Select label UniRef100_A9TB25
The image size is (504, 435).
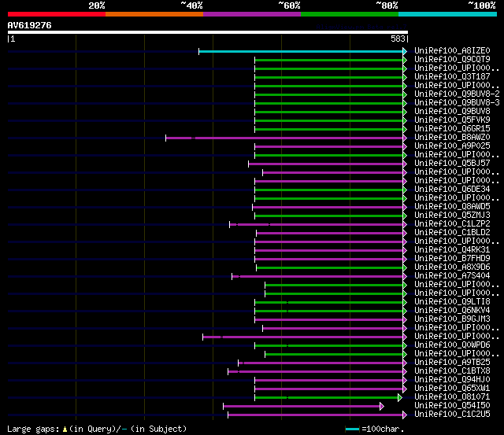pyautogui.click(x=452, y=363)
